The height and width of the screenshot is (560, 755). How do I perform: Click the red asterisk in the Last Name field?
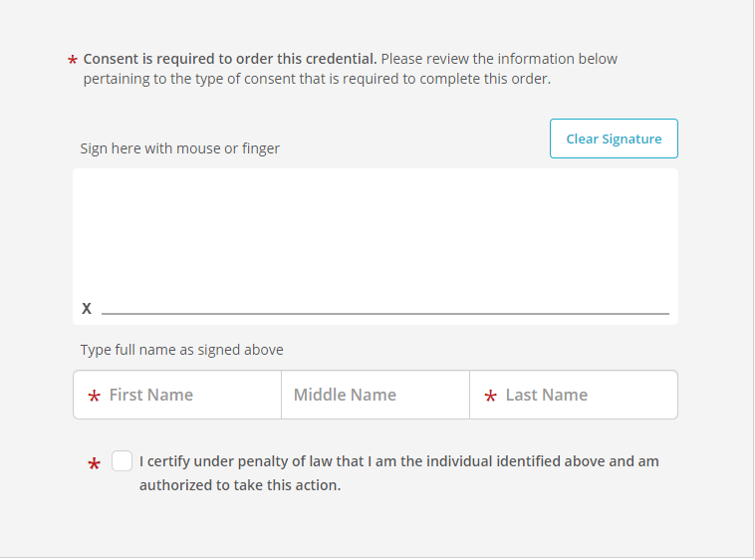(x=490, y=398)
